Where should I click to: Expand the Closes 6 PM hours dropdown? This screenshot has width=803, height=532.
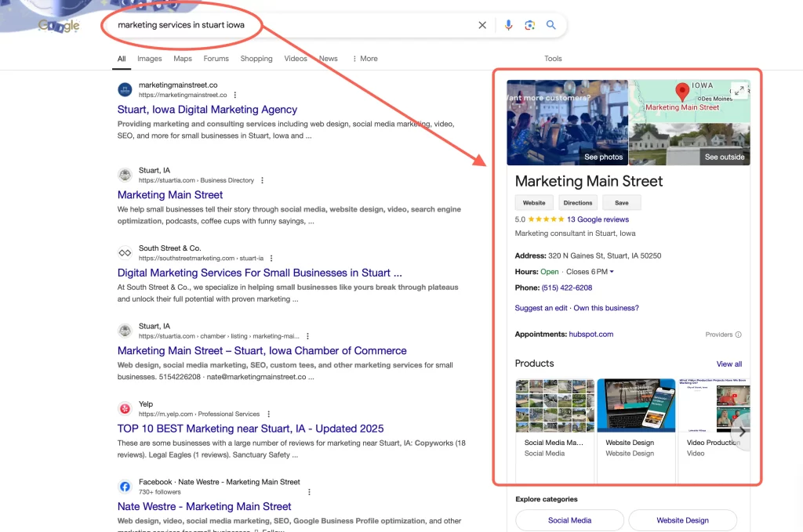pos(612,272)
